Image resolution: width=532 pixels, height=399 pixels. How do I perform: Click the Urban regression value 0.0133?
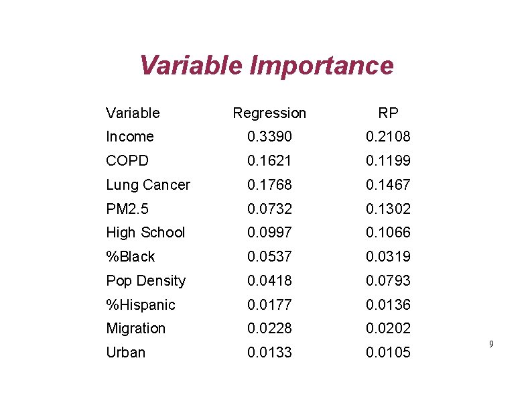coord(269,353)
